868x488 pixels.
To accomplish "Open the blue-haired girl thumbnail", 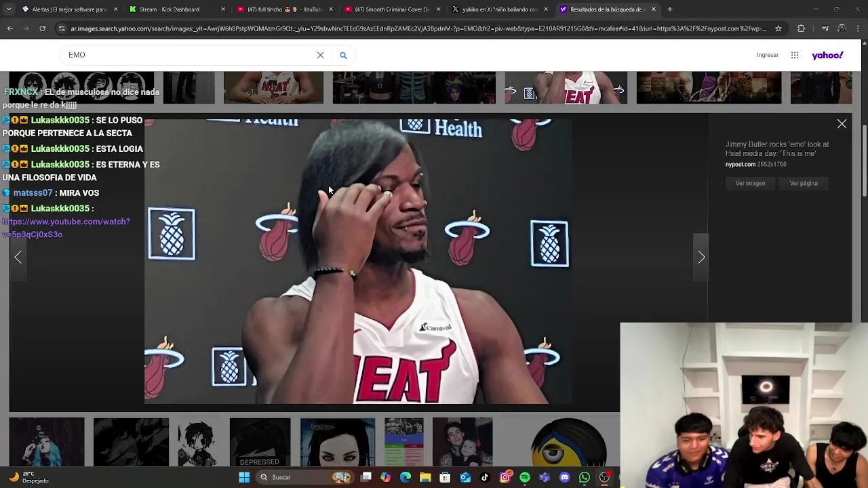I will 47,443.
